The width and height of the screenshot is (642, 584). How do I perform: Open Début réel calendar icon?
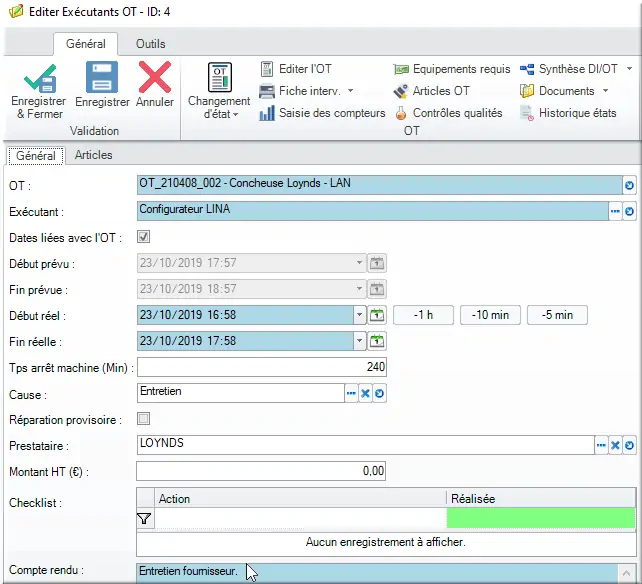377,315
